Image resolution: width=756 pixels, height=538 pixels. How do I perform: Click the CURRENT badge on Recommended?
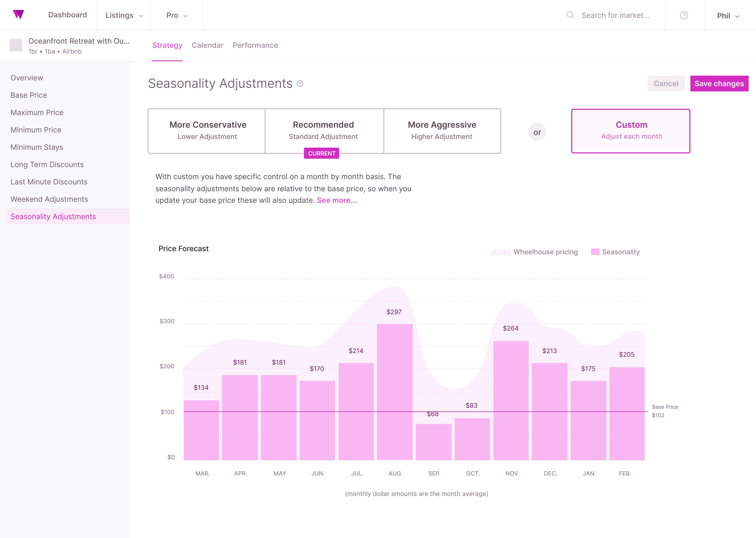coord(321,153)
